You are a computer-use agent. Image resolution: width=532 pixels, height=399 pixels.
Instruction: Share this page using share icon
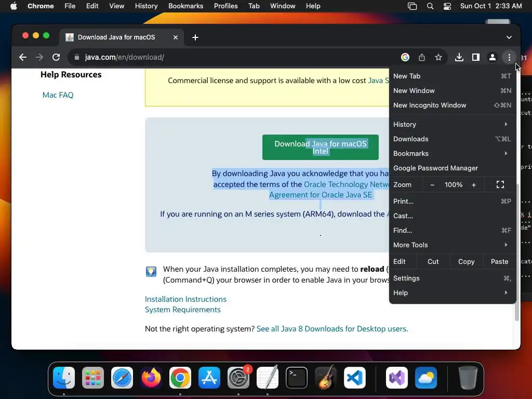(422, 57)
